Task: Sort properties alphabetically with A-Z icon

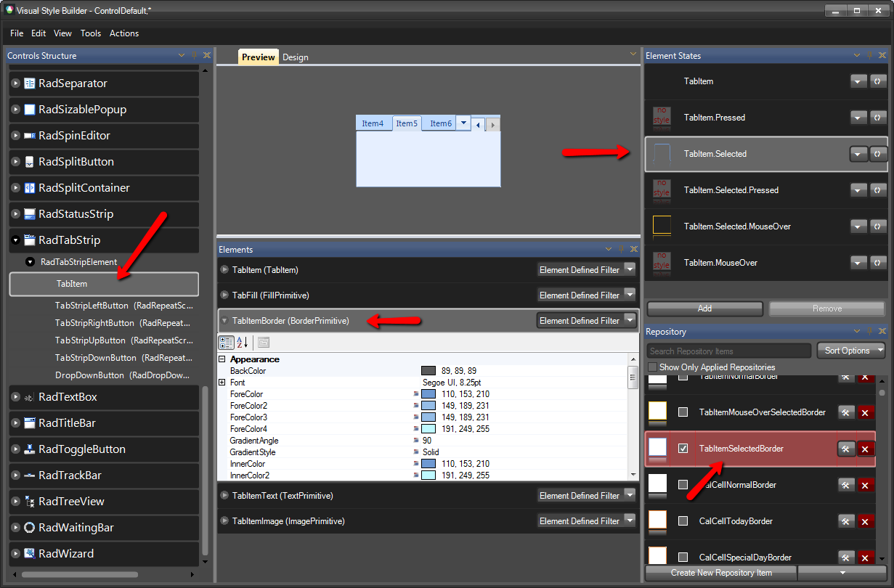Action: tap(243, 342)
